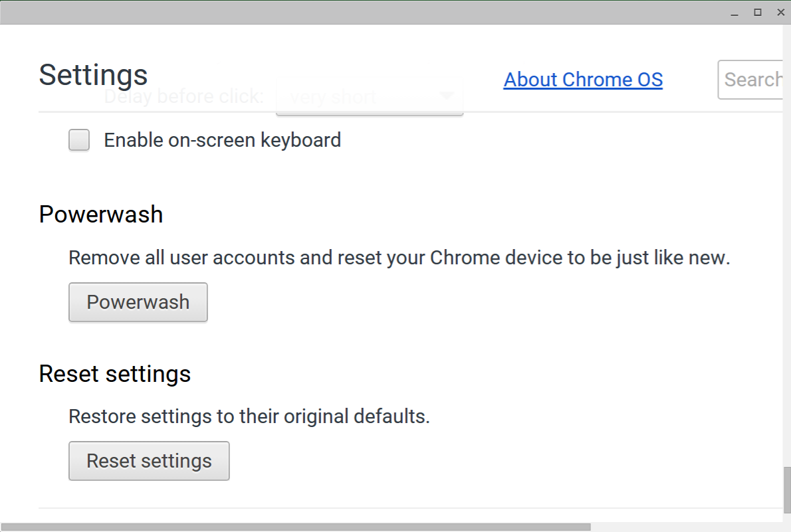Close the Settings window
This screenshot has height=532, width=791.
[x=779, y=13]
